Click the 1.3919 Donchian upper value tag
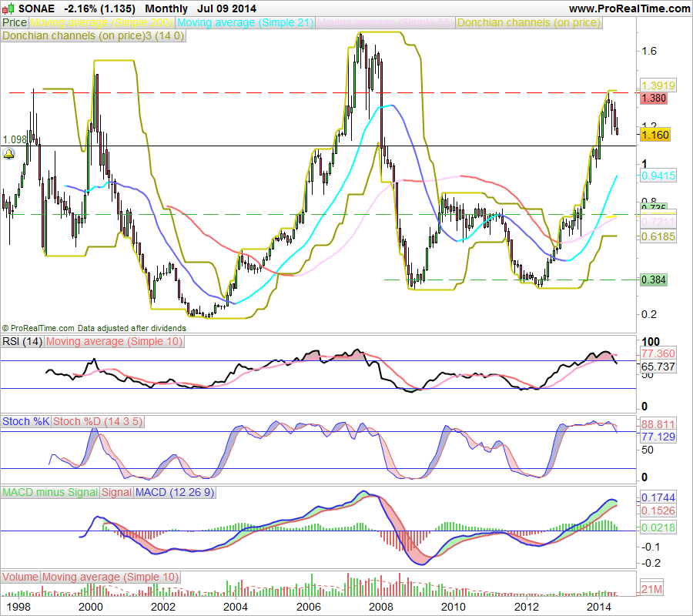Screen dimensions: 693x616 click(658, 85)
